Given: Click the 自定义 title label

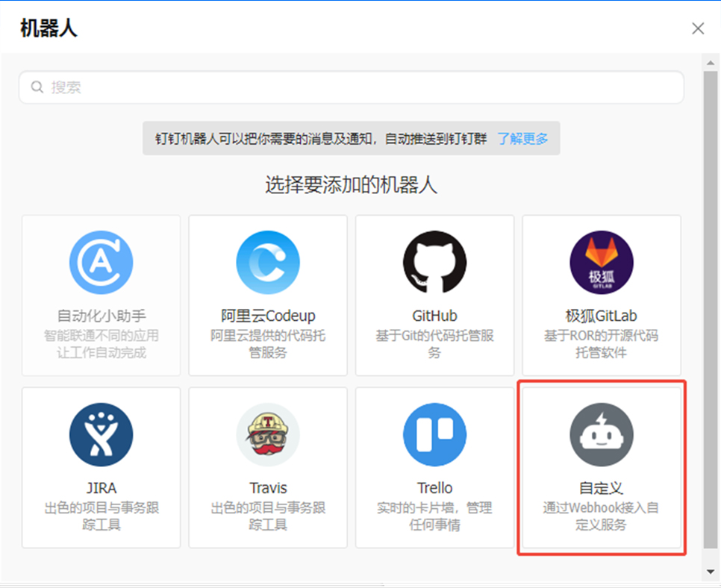Looking at the screenshot, I should pos(602,488).
